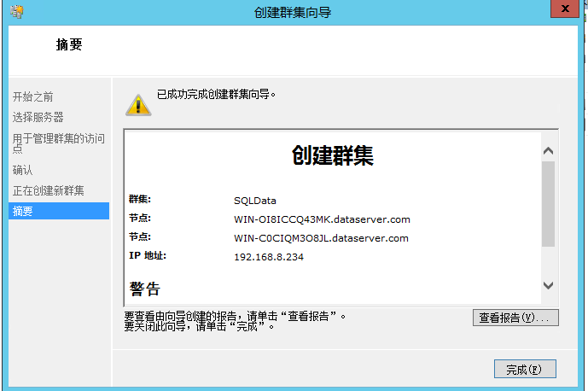Viewport: 588px width, 391px height.
Task: Click the 创建群集向导 title bar text
Action: click(293, 13)
